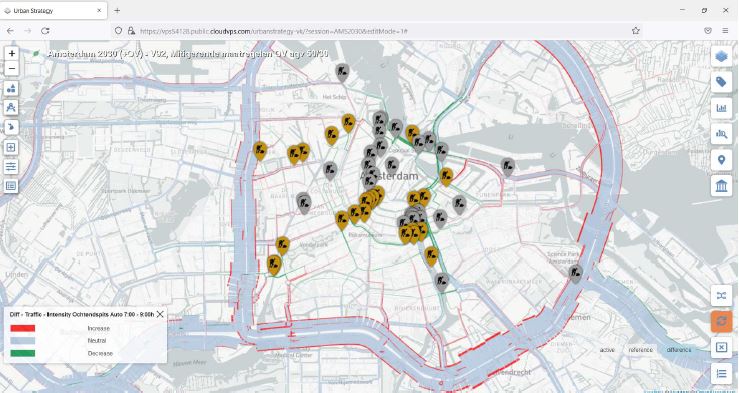Image resolution: width=739 pixels, height=393 pixels.
Task: Click the shuffle arrows icon button
Action: pyautogui.click(x=721, y=295)
